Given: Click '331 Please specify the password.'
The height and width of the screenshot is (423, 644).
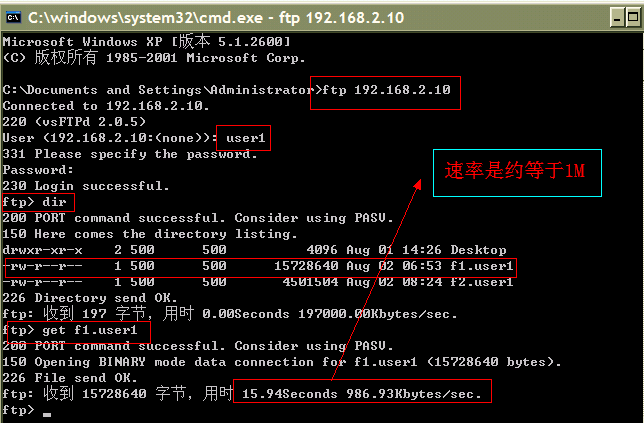Looking at the screenshot, I should 130,154.
